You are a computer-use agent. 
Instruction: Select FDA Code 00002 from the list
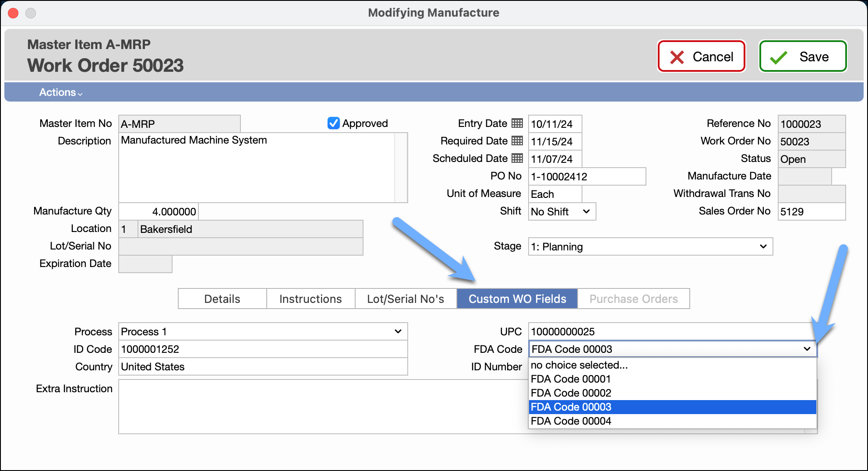[672, 393]
